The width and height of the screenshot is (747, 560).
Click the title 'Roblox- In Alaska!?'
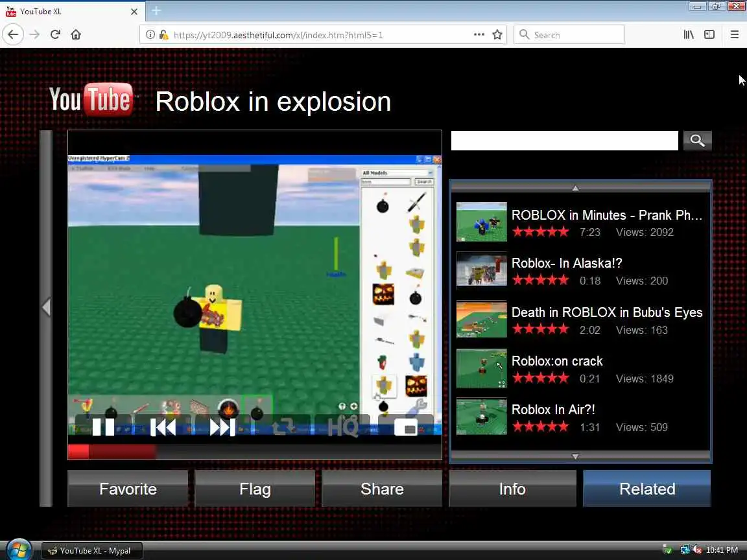tap(567, 263)
